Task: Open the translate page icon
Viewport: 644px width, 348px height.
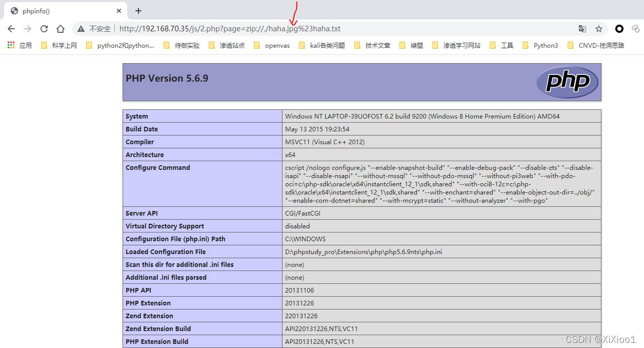Action: click(x=582, y=29)
